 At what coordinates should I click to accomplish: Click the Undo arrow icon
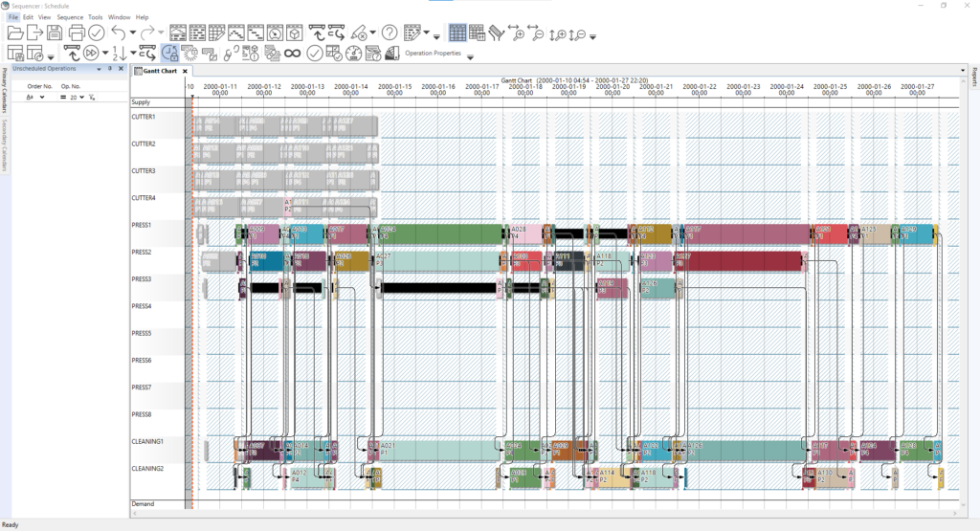pyautogui.click(x=117, y=33)
